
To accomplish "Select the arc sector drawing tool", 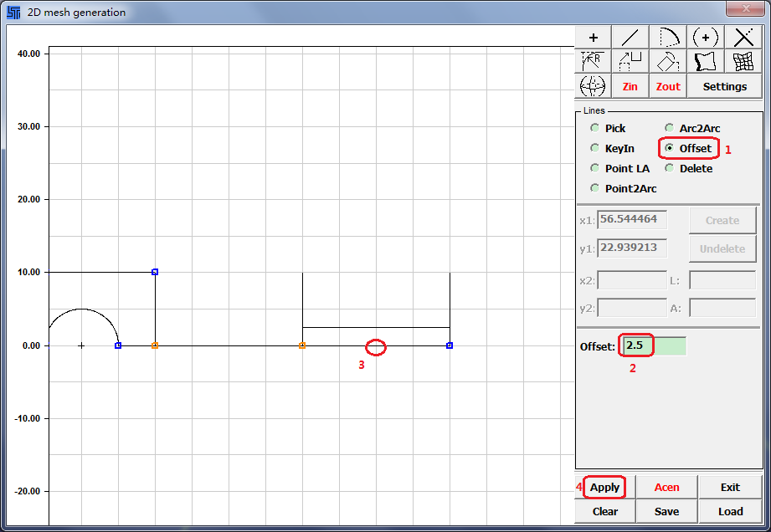I will [x=668, y=38].
